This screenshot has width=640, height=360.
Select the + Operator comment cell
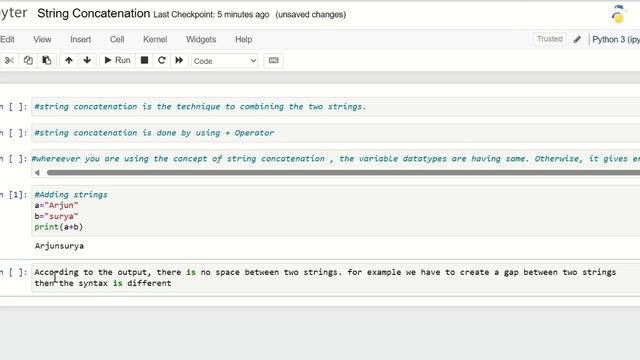coord(336,133)
